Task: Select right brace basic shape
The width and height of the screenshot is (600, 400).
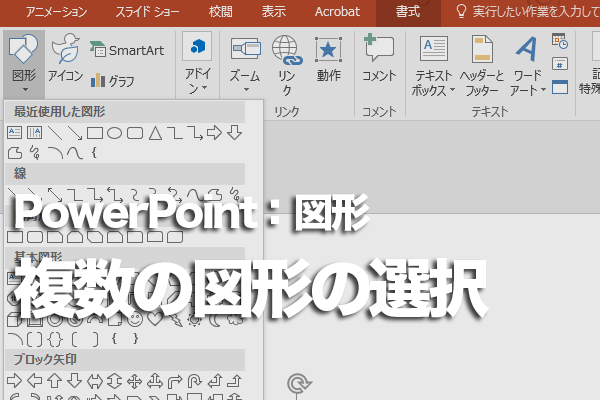Action: click(x=135, y=339)
